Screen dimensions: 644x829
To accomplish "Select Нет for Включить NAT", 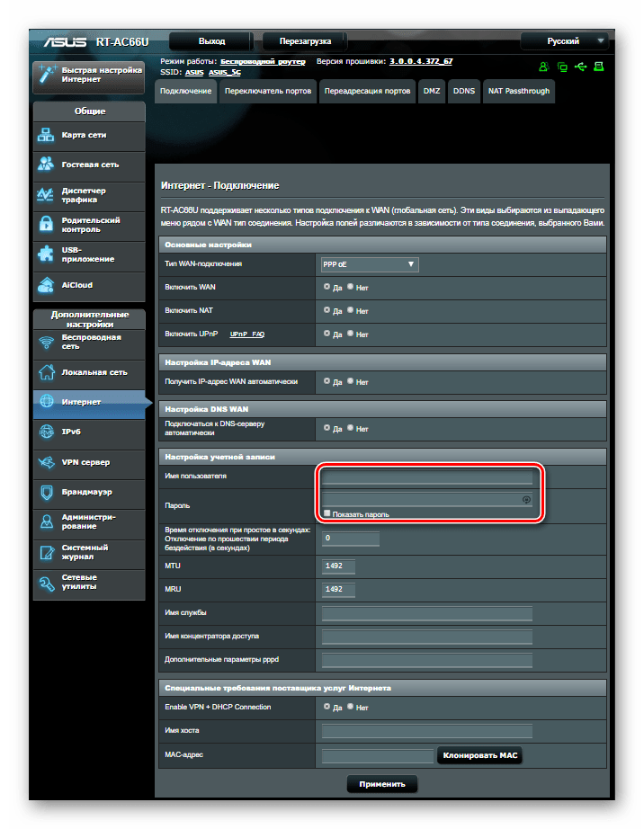I will coord(350,310).
